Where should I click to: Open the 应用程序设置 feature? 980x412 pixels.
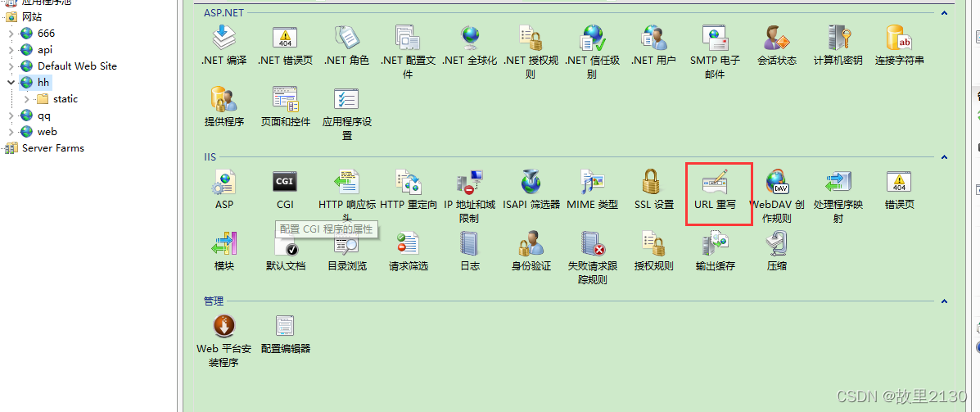pyautogui.click(x=346, y=114)
